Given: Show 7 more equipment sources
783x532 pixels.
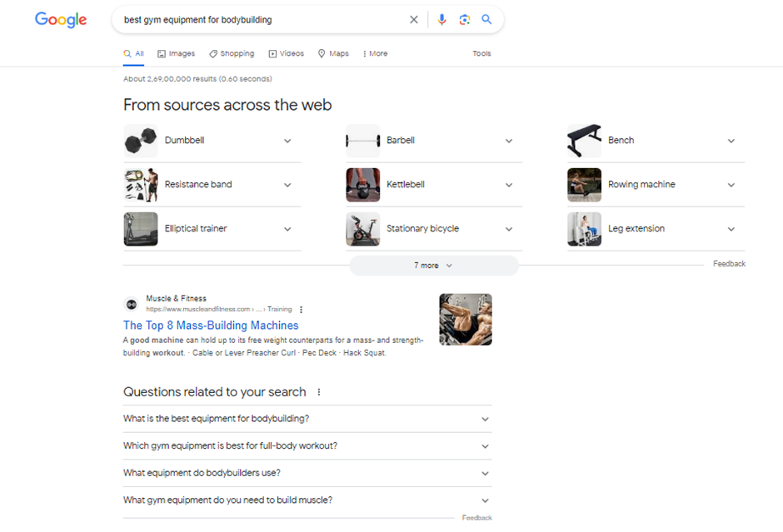Looking at the screenshot, I should (x=433, y=266).
